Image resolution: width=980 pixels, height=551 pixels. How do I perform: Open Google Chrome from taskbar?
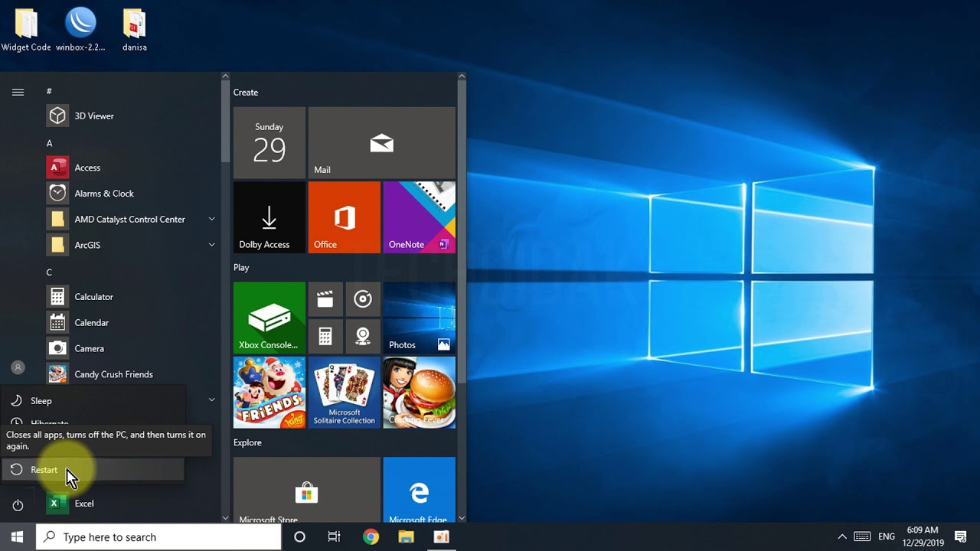[x=371, y=537]
